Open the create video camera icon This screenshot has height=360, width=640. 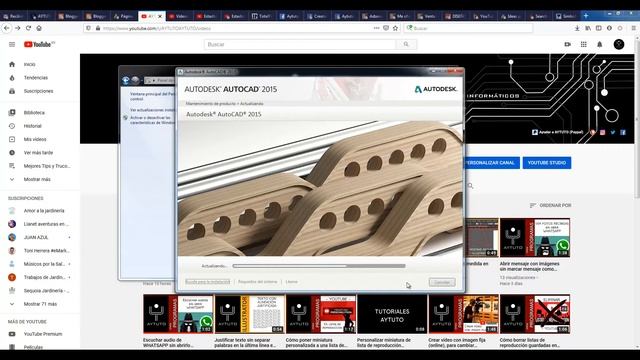pyautogui.click(x=567, y=44)
